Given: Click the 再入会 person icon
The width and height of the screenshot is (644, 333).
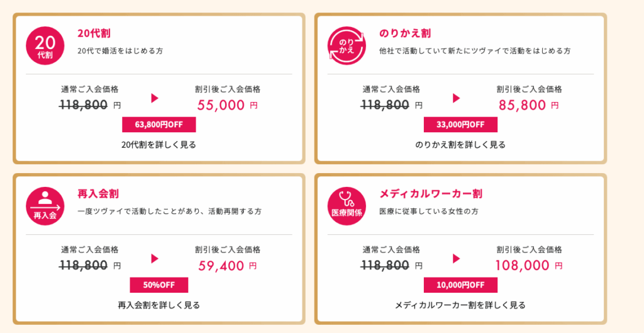Looking at the screenshot, I should click(x=45, y=205).
